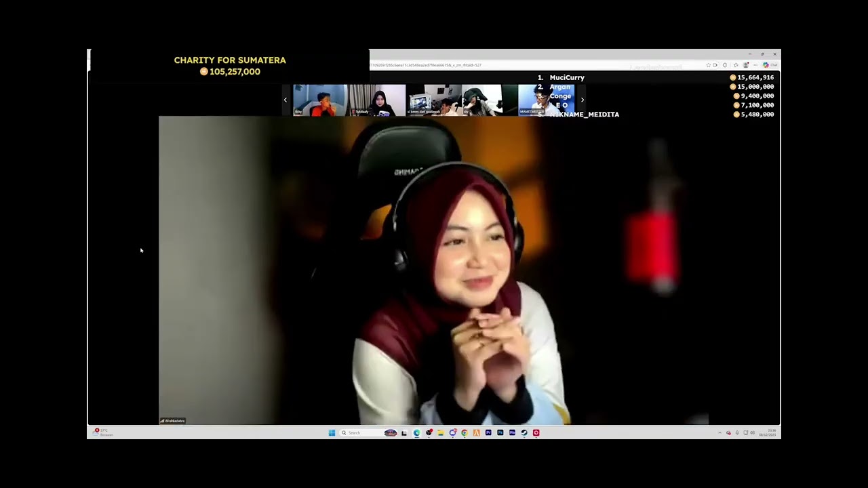868x488 pixels.
Task: Open Adobe Photoshop from the taskbar
Action: click(500, 432)
